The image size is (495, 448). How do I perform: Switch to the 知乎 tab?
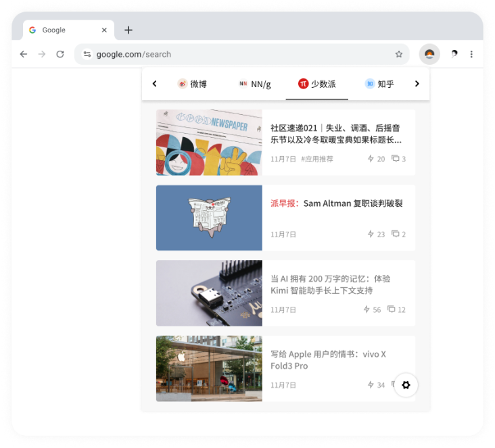[x=379, y=84]
